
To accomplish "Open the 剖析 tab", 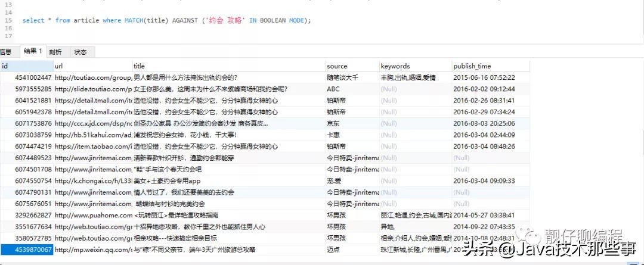I will (x=55, y=52).
